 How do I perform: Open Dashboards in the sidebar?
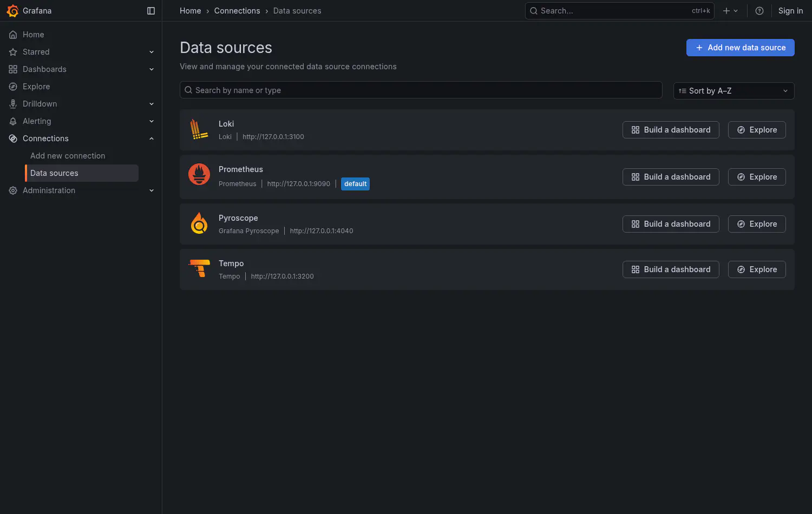pyautogui.click(x=44, y=69)
